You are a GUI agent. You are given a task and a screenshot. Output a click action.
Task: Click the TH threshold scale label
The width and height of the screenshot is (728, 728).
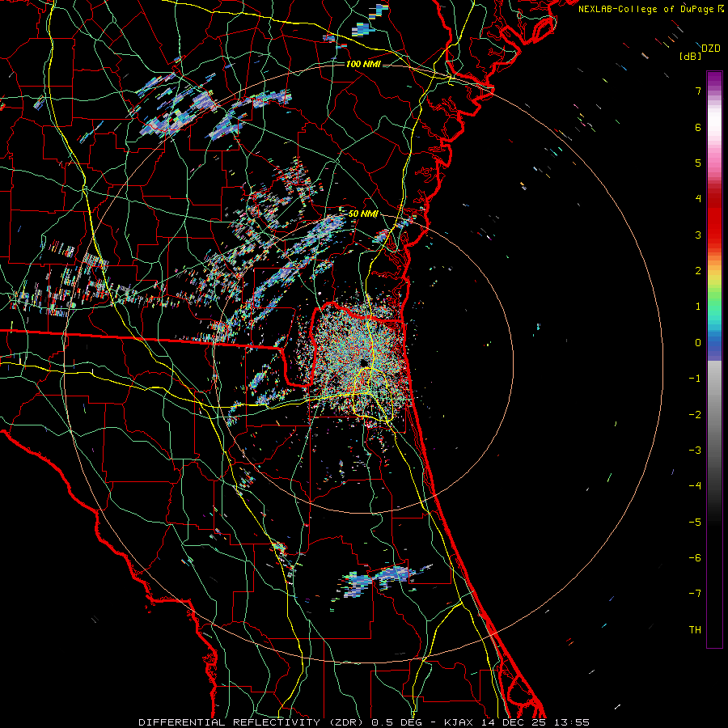(695, 630)
